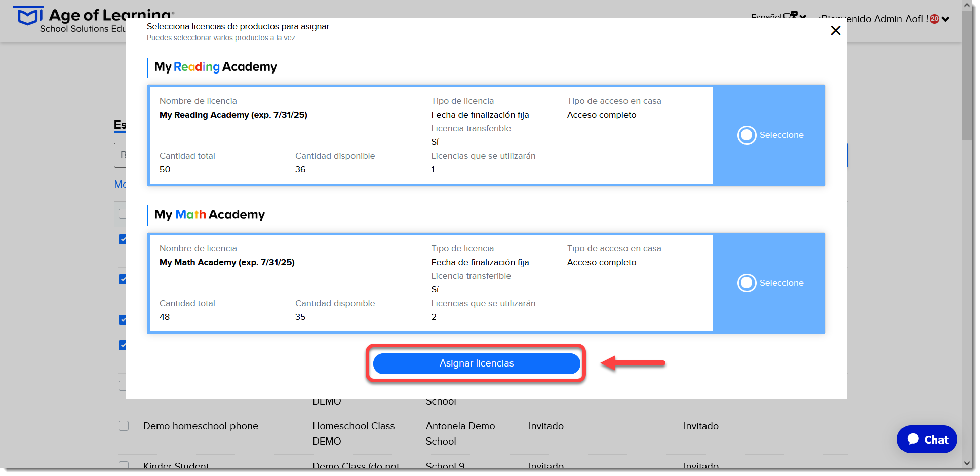Screen dimensions: 980x476
Task: Check the Kinder Student row checkbox
Action: click(x=124, y=465)
